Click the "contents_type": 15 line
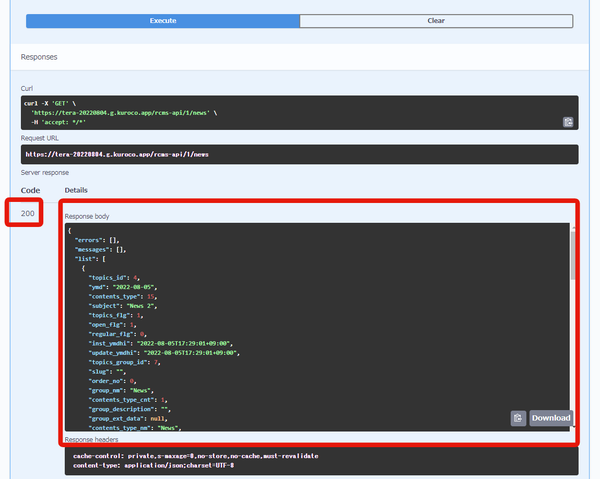Image resolution: width=600 pixels, height=479 pixels. [123, 297]
